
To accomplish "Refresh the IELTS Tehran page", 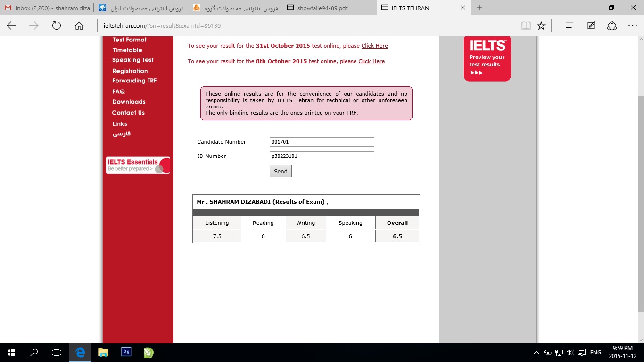I will tap(57, 25).
